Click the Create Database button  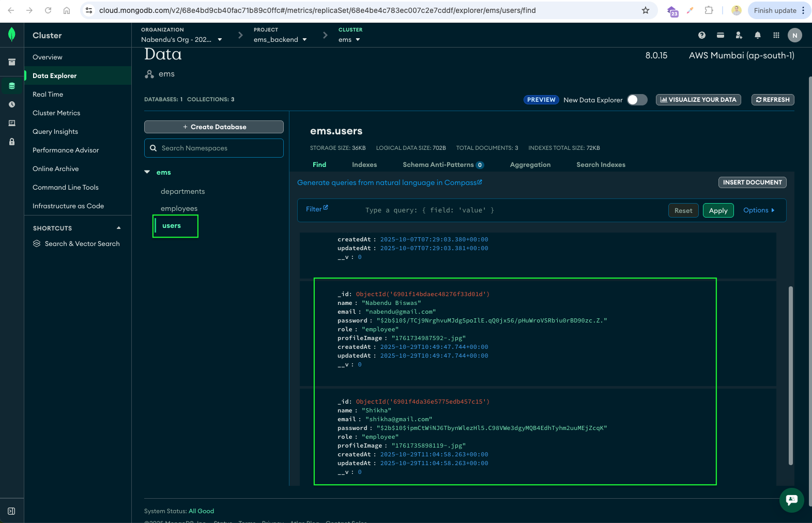(x=214, y=127)
